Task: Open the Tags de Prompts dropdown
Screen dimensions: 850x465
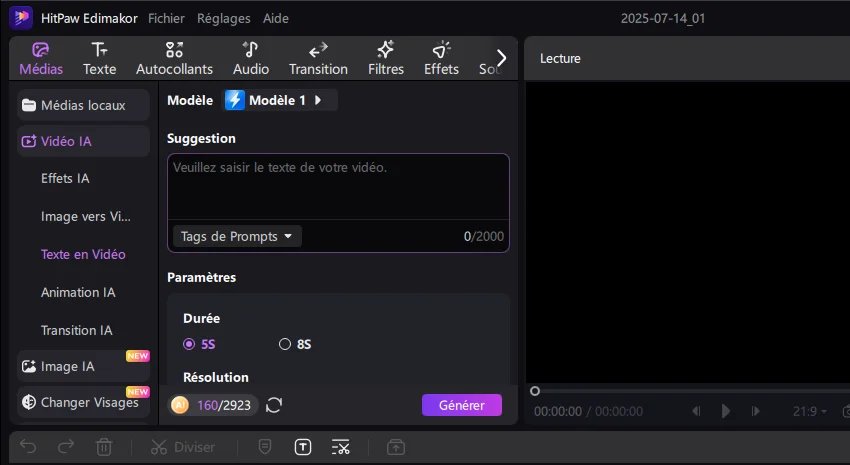Action: (x=237, y=236)
